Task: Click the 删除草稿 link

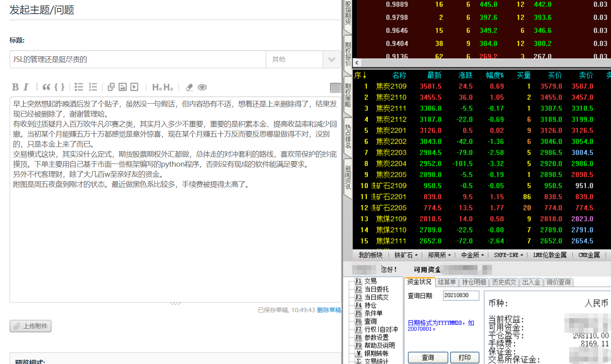Action: [329, 310]
